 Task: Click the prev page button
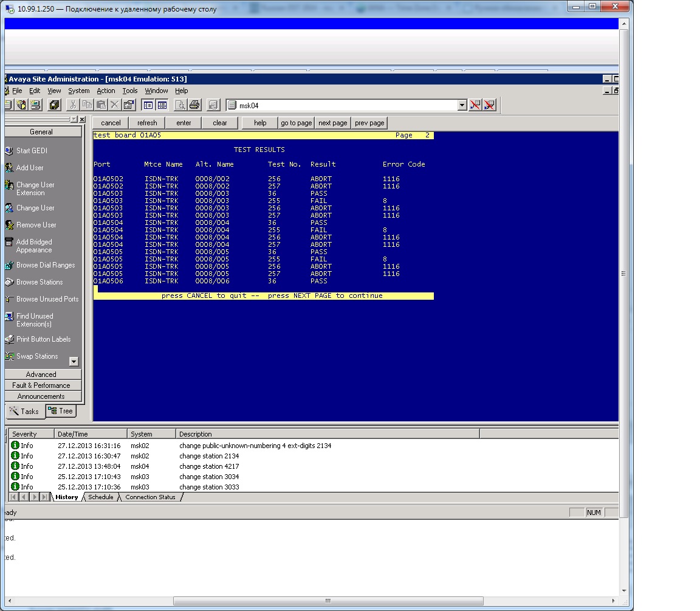(x=369, y=123)
